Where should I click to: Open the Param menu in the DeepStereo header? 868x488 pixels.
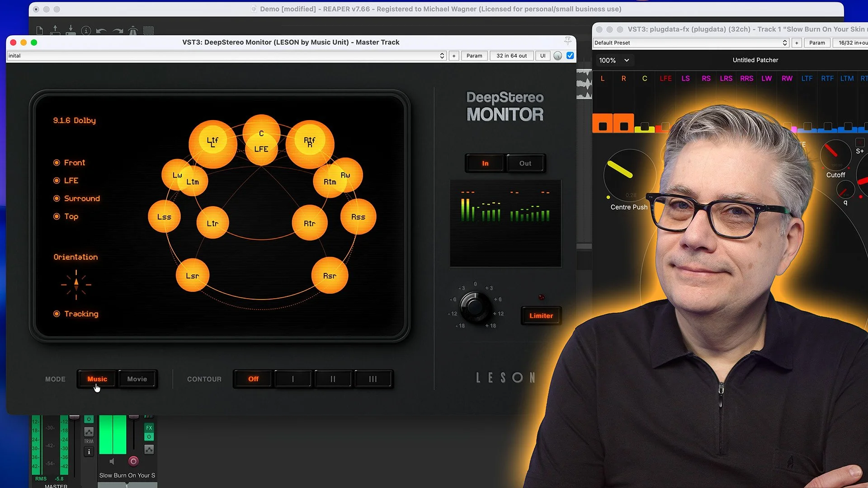tap(474, 56)
